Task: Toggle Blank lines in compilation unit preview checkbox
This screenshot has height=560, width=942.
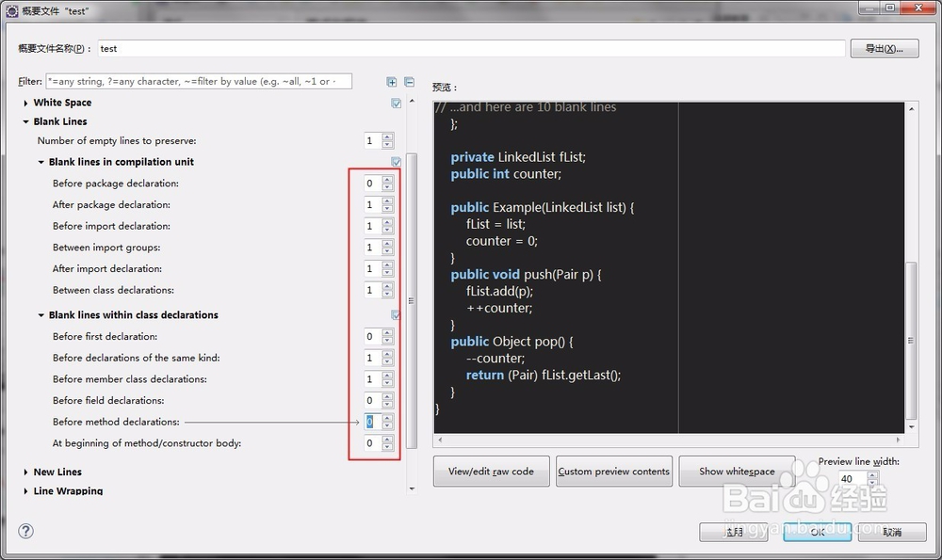Action: (x=396, y=162)
